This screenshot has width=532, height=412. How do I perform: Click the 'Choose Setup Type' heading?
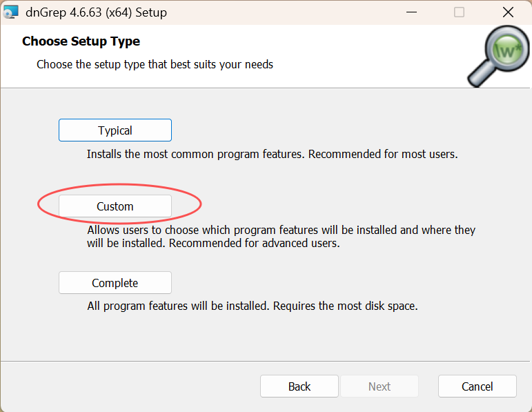click(x=81, y=41)
